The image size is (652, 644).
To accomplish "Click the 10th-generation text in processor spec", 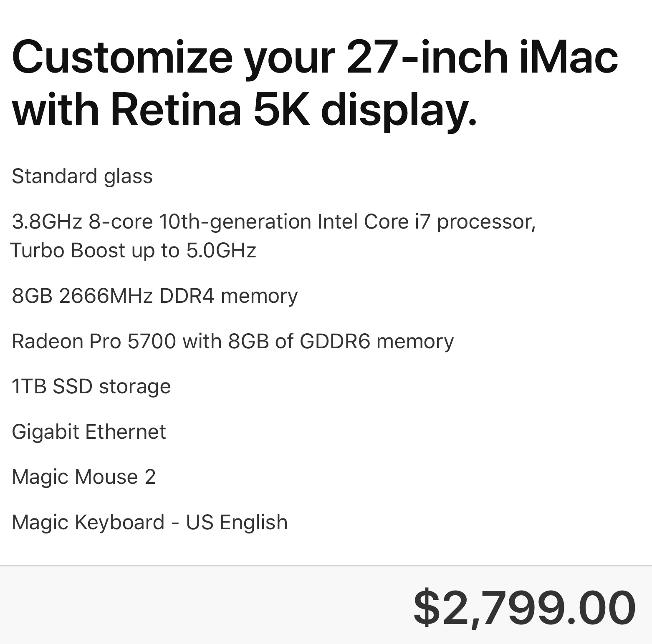I will 235,221.
